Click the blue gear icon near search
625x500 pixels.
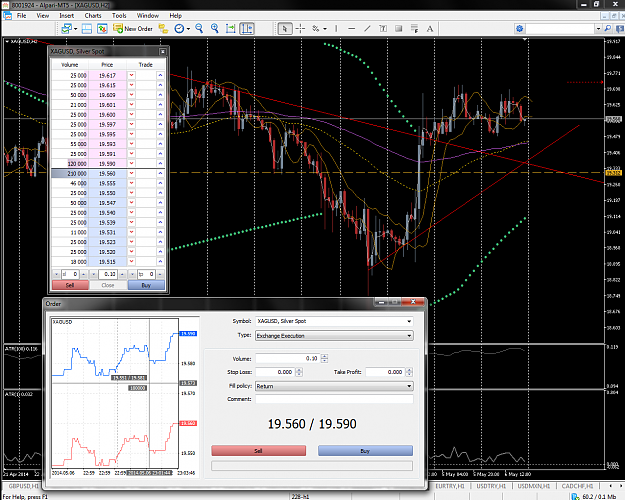(519, 29)
